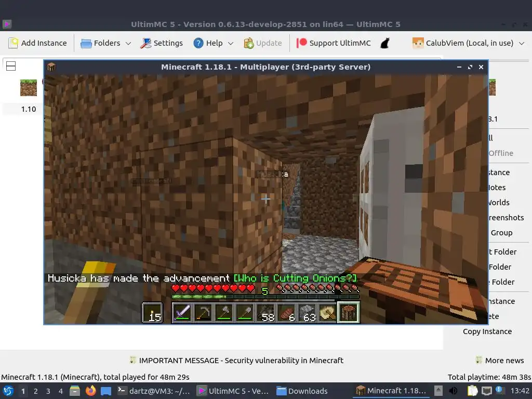This screenshot has height=399, width=532.
Task: Open the taskbar start menu icon
Action: pos(8,391)
